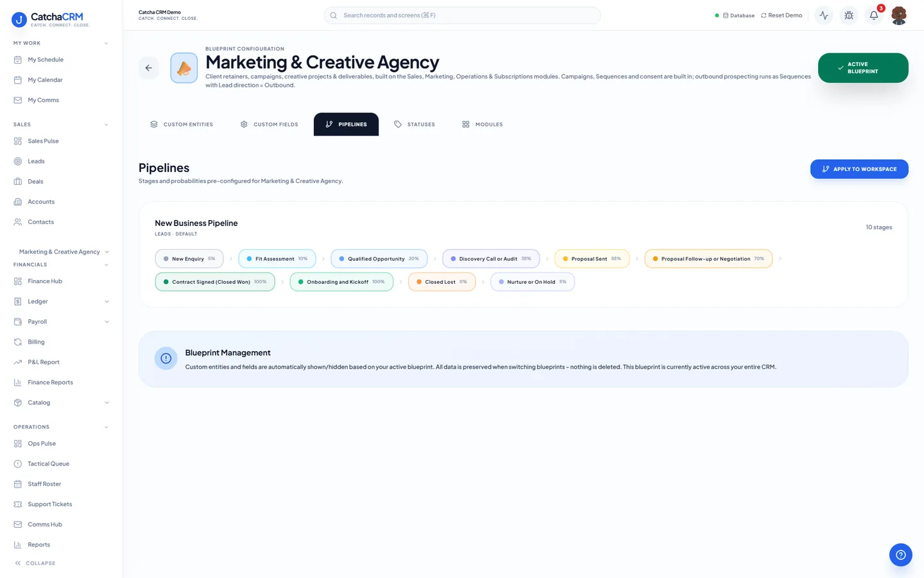
Task: Open Finance Hub icon
Action: pyautogui.click(x=18, y=281)
